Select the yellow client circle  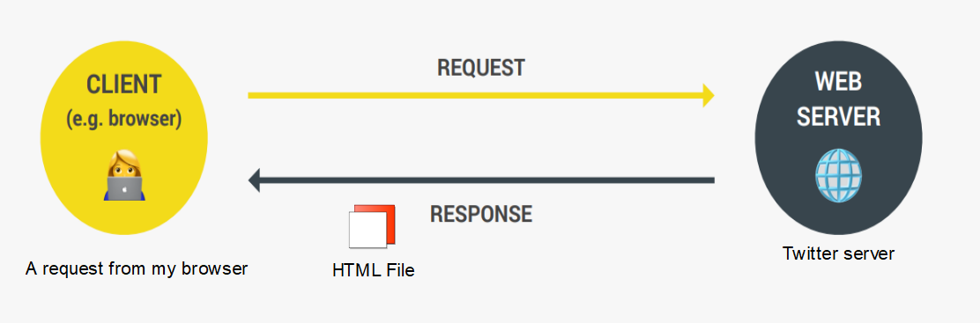click(x=123, y=137)
